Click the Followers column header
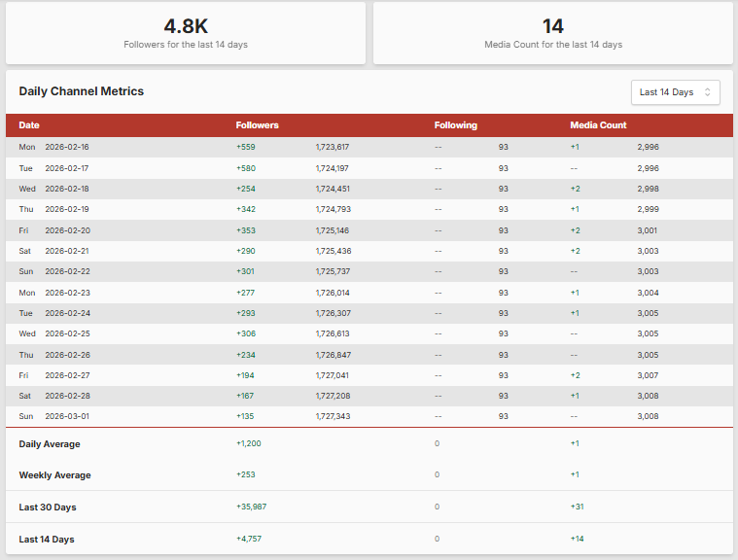738x560 pixels. click(x=257, y=125)
